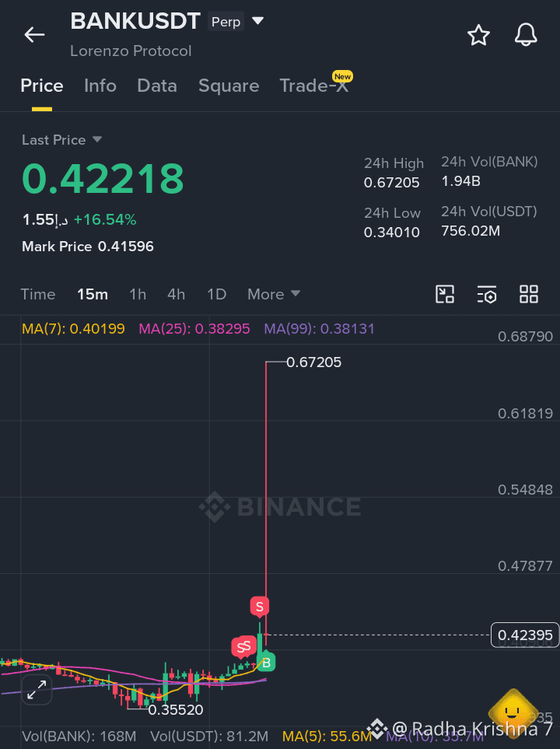This screenshot has height=749, width=560.
Task: Open the Trade-X tab
Action: 314,86
